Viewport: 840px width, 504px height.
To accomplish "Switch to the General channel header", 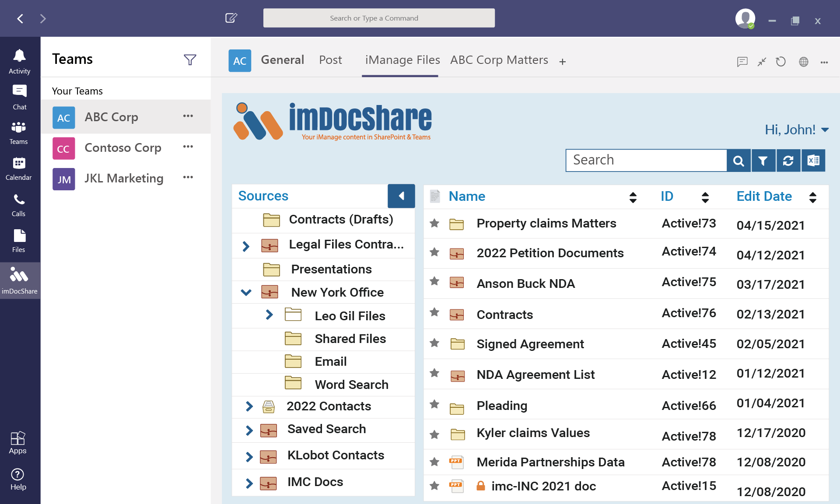I will tap(283, 60).
